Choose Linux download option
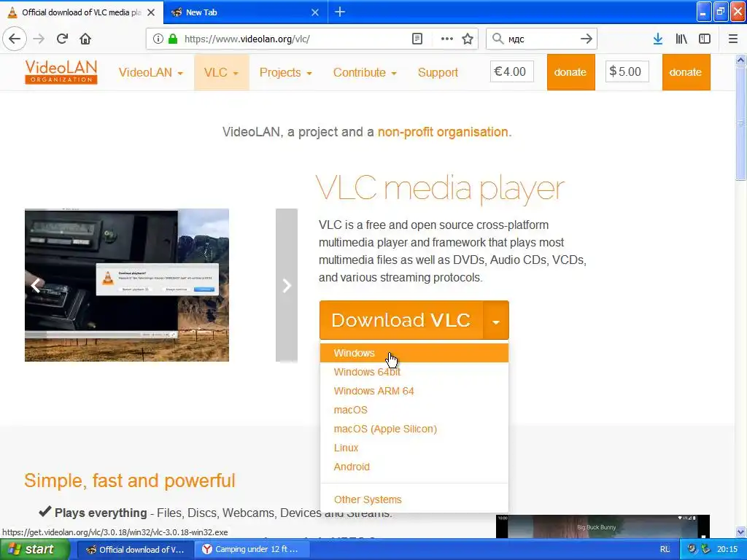Viewport: 747px width, 560px height. 414,448
